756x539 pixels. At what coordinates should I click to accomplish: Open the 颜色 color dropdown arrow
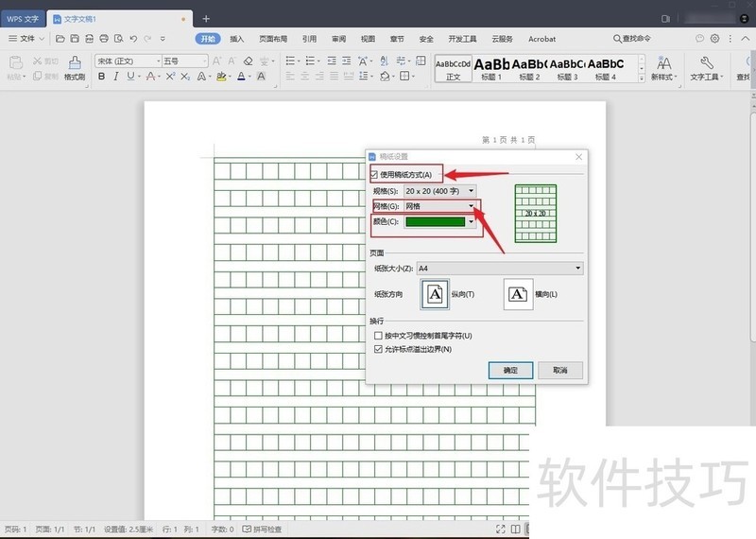point(471,221)
